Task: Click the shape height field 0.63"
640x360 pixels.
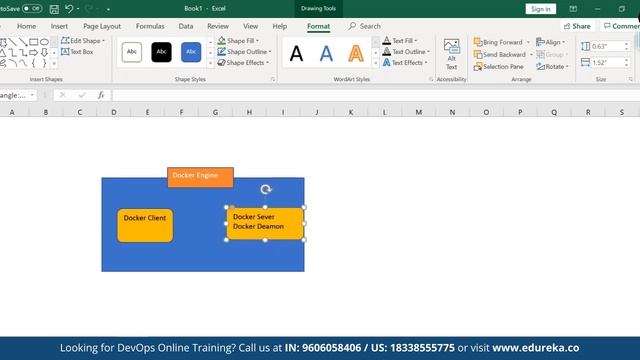Action: click(606, 47)
